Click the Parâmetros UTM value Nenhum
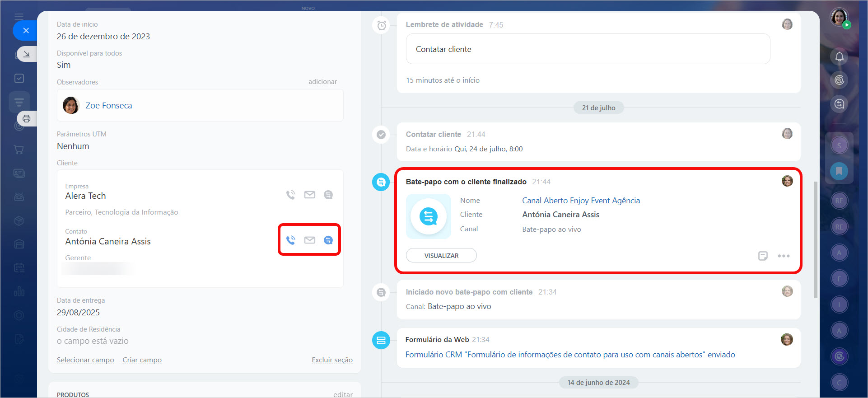Image resolution: width=868 pixels, height=398 pixels. point(73,146)
